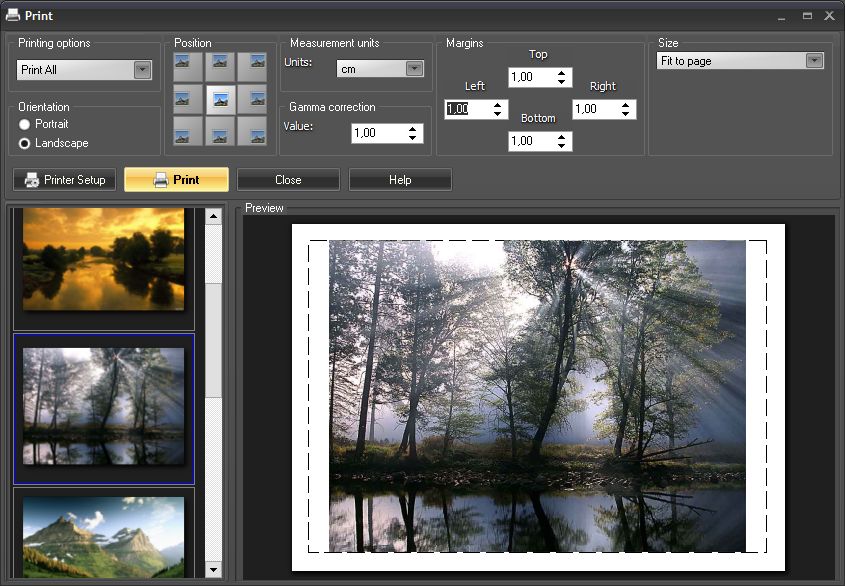Decrease the Top margin value
Viewport: 845px width, 586px height.
(562, 82)
